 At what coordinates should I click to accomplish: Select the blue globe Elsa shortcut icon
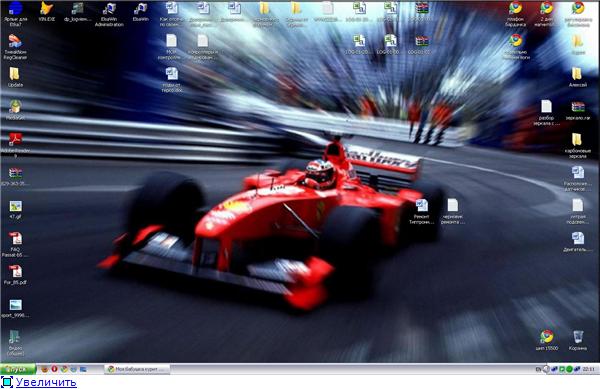(15, 14)
